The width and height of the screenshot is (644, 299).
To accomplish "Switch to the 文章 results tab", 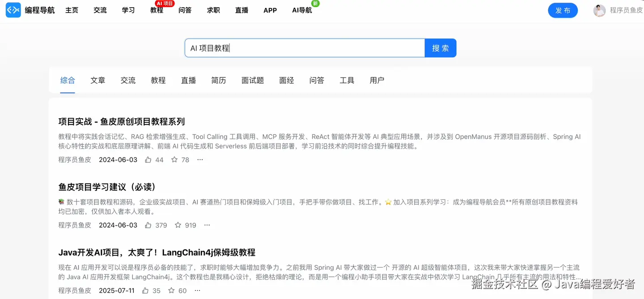I will pos(98,81).
